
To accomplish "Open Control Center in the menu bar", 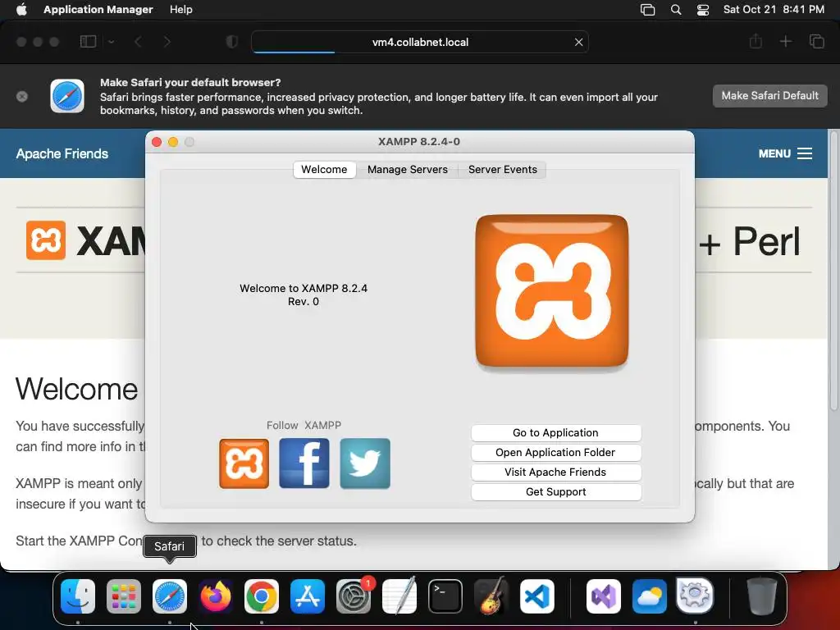I will pyautogui.click(x=703, y=10).
